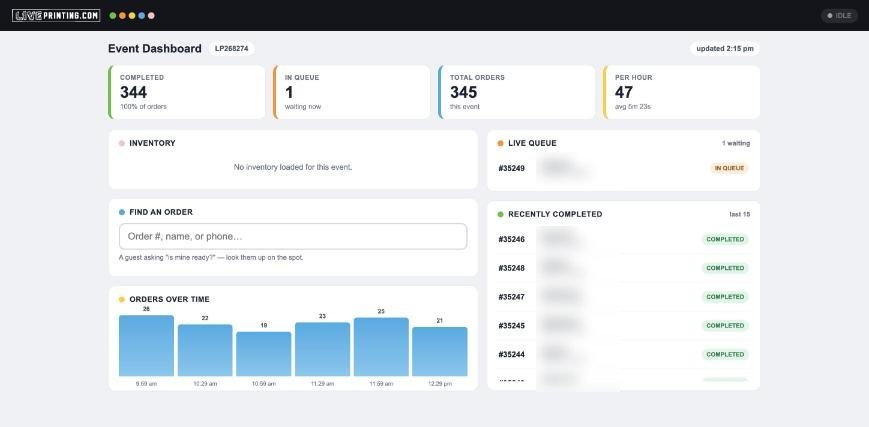Click the Recently Completed heading
The image size is (869, 427).
tap(555, 214)
